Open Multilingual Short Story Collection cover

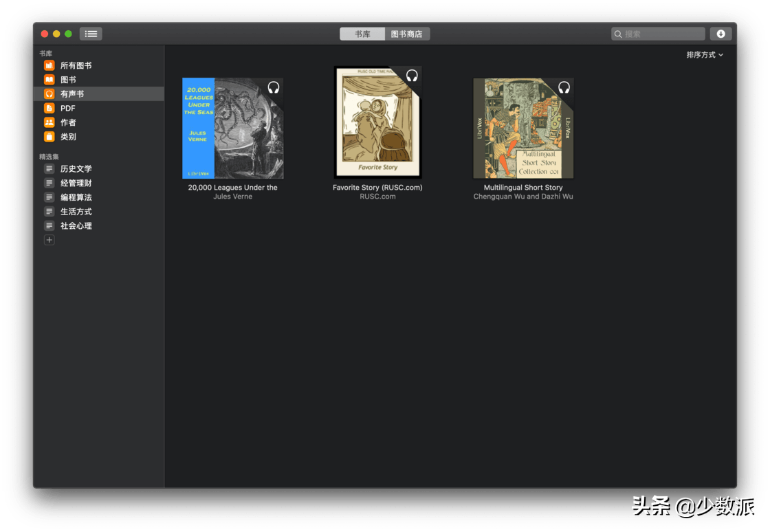pos(523,128)
